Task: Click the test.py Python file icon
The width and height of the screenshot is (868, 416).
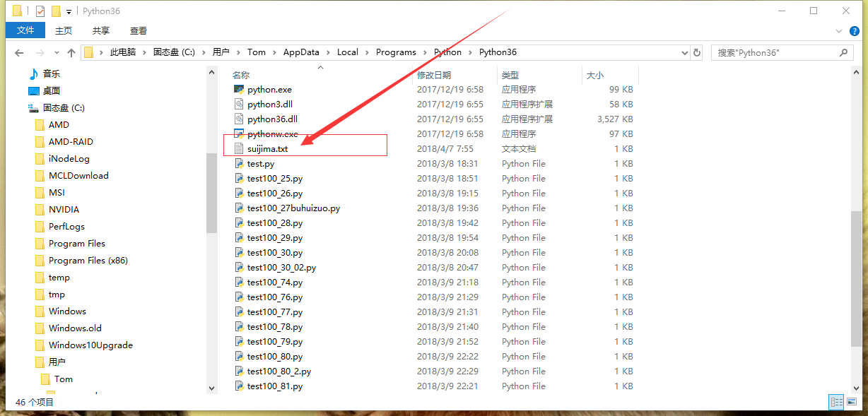Action: pos(239,164)
